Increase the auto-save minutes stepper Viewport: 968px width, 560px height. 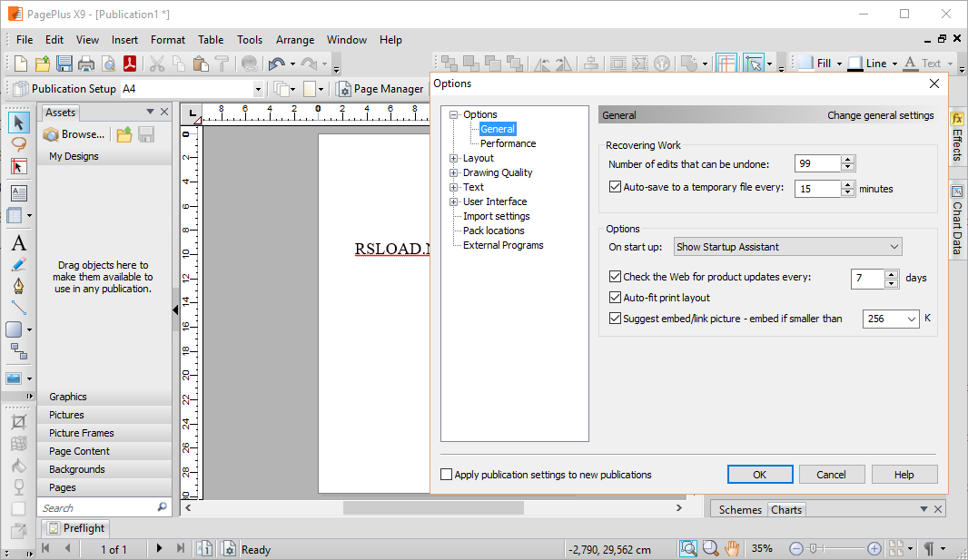point(847,184)
